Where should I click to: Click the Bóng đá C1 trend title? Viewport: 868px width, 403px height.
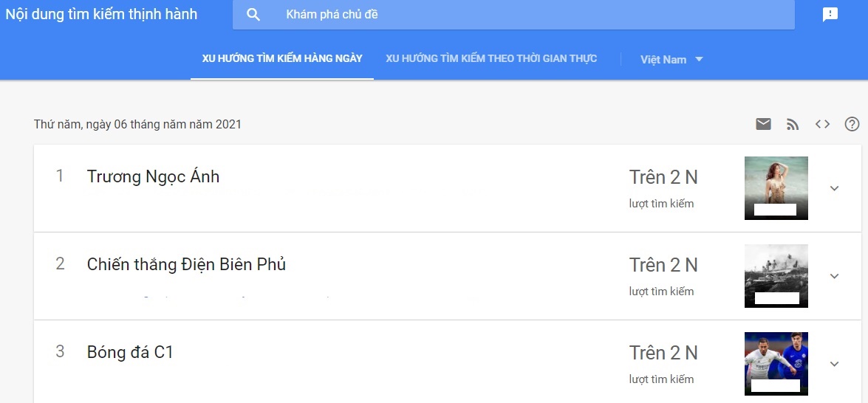pyautogui.click(x=130, y=352)
